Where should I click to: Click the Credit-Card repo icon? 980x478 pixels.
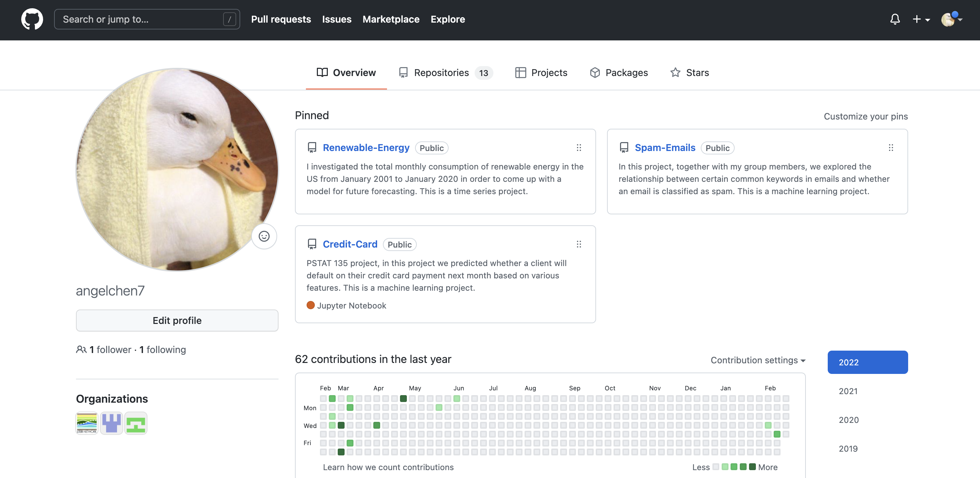coord(312,244)
